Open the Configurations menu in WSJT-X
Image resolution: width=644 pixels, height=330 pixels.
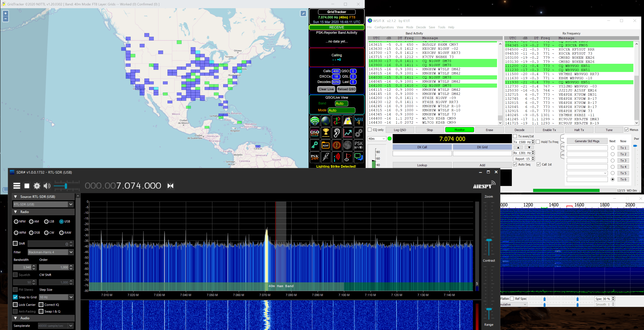pyautogui.click(x=384, y=27)
